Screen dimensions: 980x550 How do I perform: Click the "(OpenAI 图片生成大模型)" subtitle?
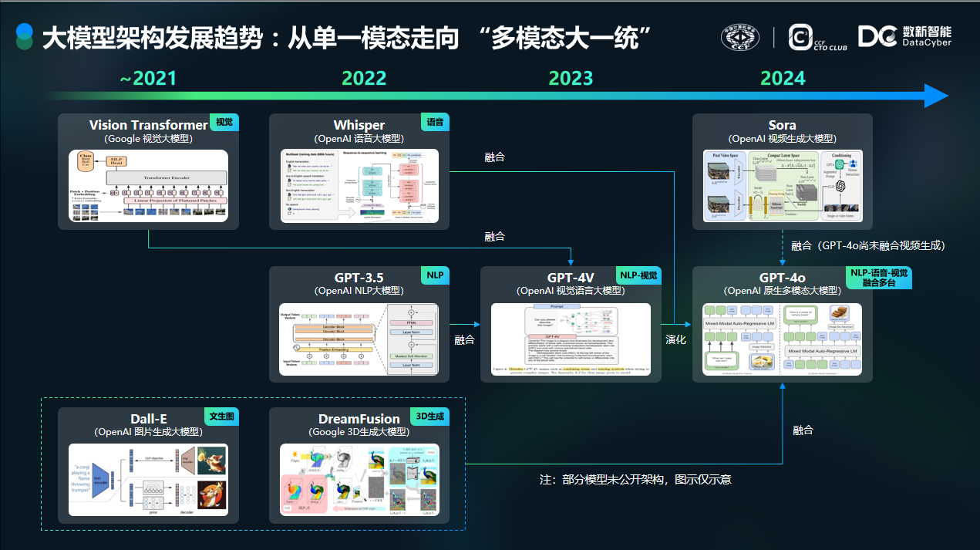click(148, 432)
